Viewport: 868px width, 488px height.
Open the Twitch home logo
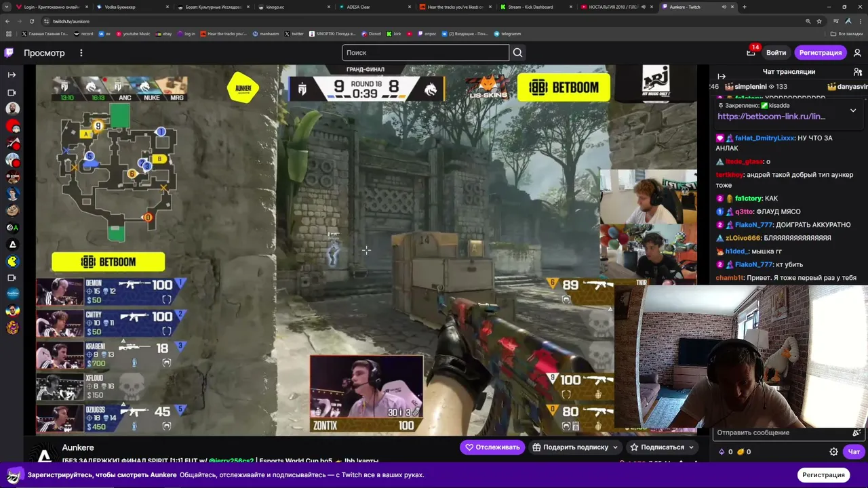pyautogui.click(x=9, y=53)
